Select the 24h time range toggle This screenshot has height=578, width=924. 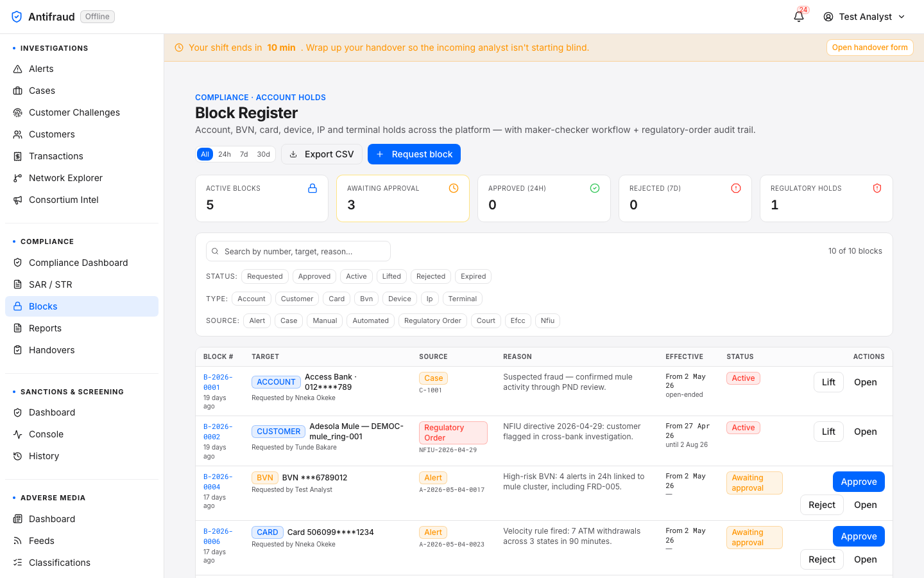point(225,154)
